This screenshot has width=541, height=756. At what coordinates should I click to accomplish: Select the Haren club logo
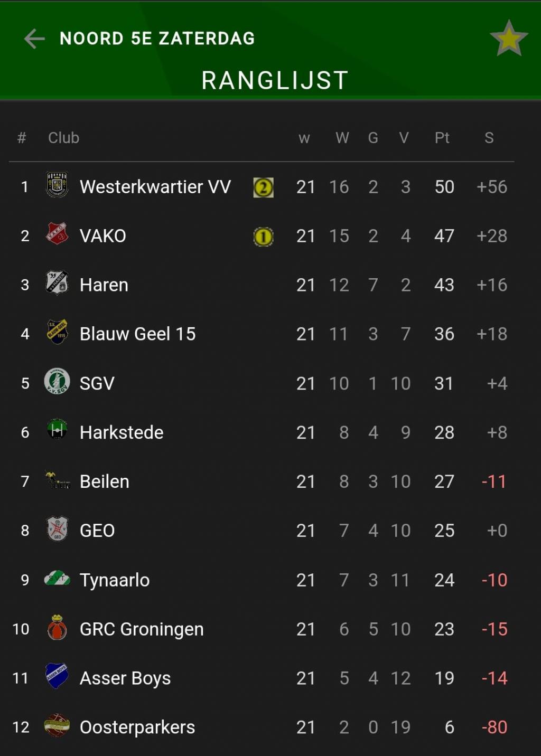57,282
